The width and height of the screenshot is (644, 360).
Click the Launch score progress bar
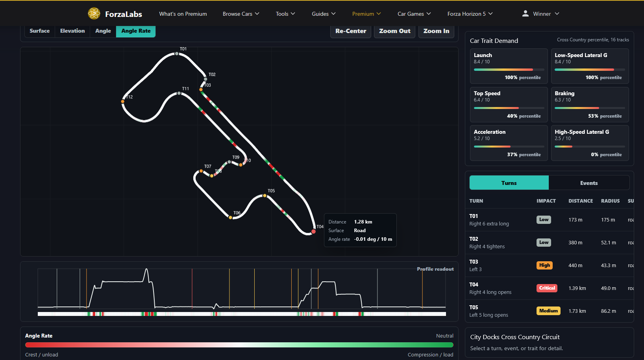(x=509, y=70)
